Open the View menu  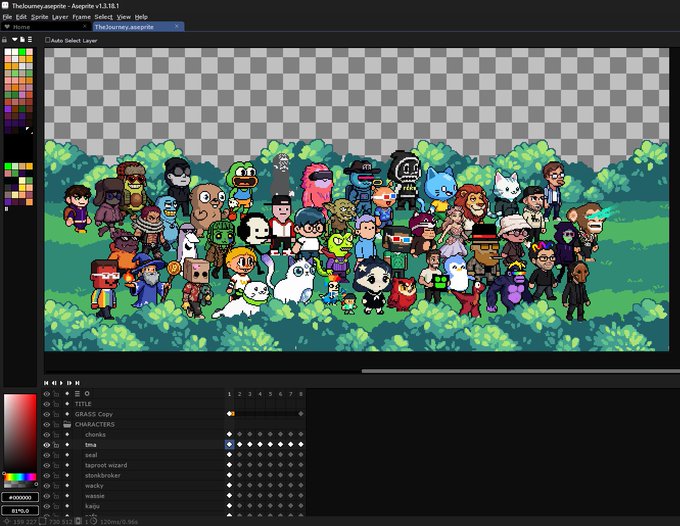click(x=124, y=17)
